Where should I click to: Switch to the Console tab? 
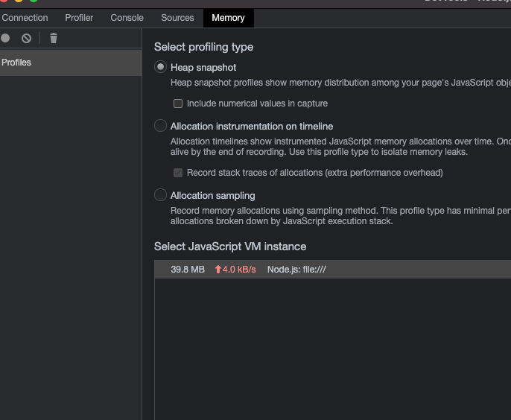pos(127,18)
